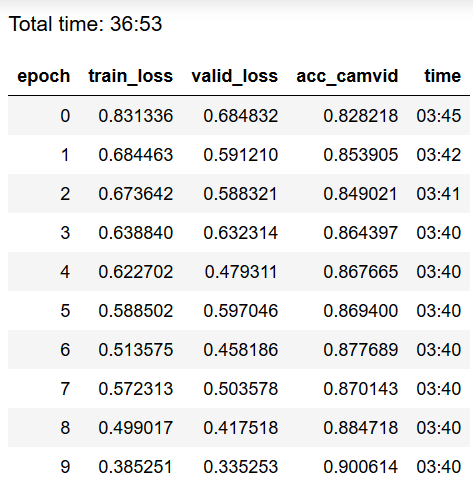The width and height of the screenshot is (473, 482).
Task: Select the train_loss column header
Action: [x=131, y=76]
